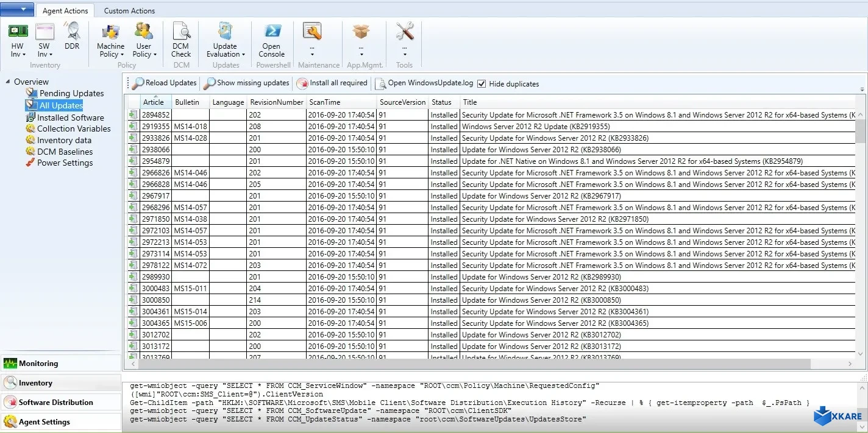Sort by the Bulletin column header

(190, 102)
